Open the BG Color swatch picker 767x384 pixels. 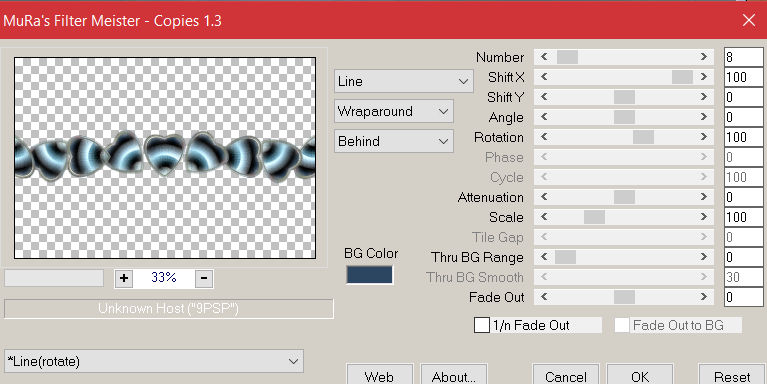point(369,274)
